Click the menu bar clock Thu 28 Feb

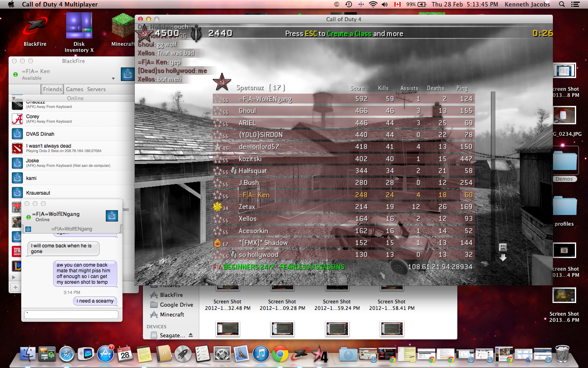pos(465,4)
